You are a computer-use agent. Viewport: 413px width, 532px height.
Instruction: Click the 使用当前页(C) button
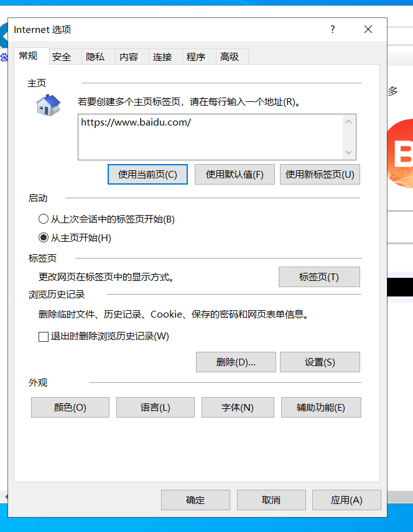(148, 175)
